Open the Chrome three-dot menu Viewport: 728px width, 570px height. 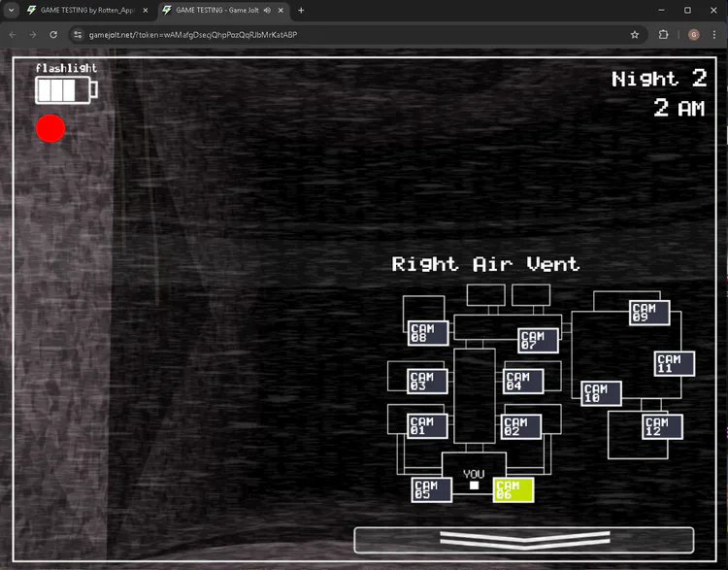(714, 35)
